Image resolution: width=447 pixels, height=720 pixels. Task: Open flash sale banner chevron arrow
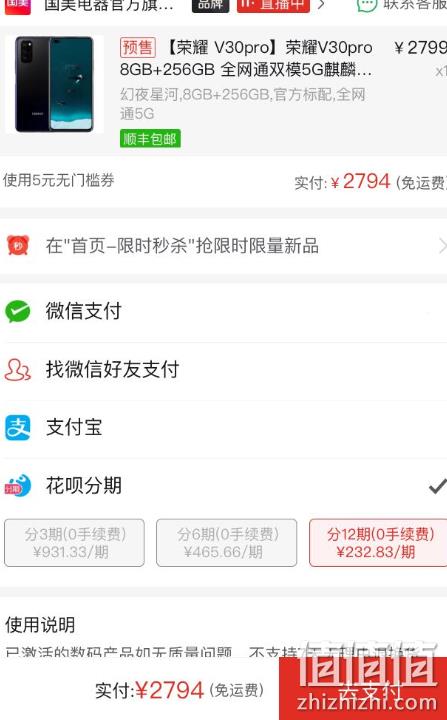click(442, 246)
